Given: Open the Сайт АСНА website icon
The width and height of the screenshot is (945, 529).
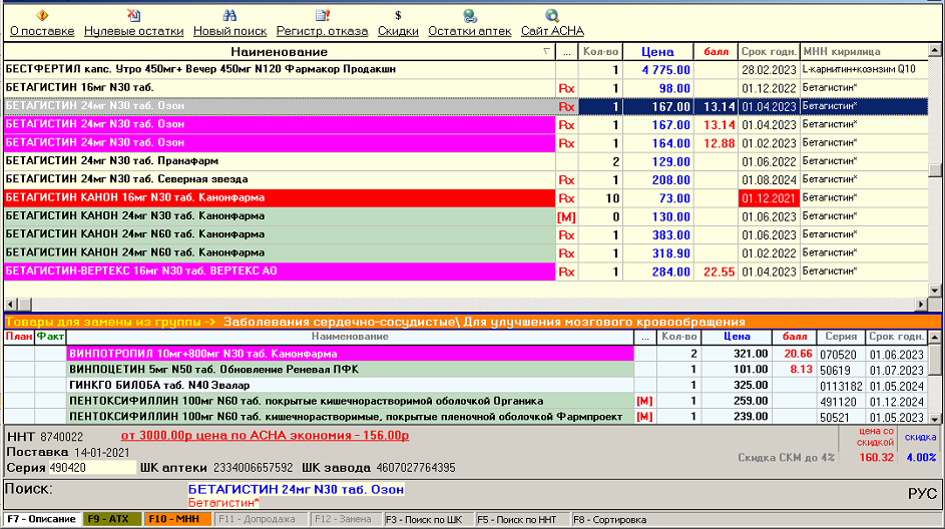Looking at the screenshot, I should [x=552, y=15].
